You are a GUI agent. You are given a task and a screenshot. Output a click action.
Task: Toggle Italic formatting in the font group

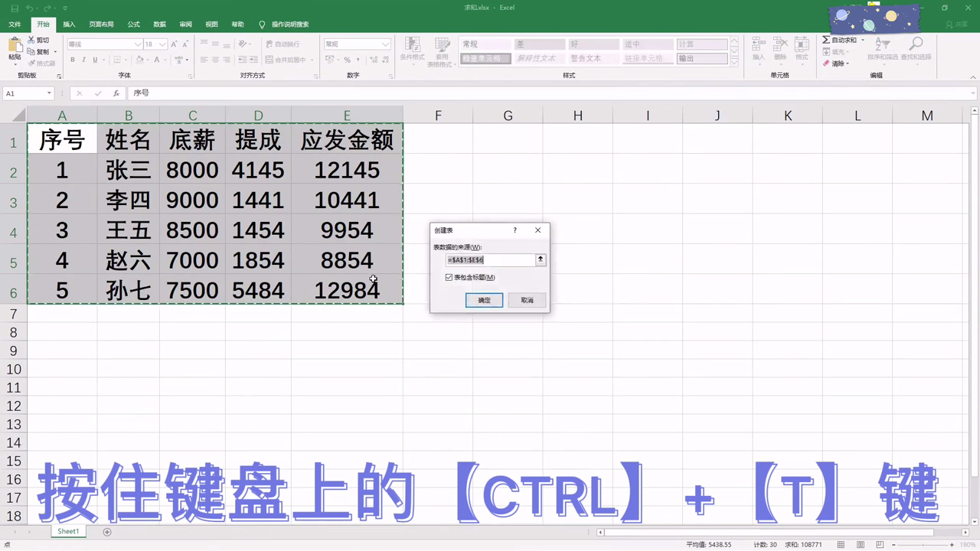click(x=83, y=60)
